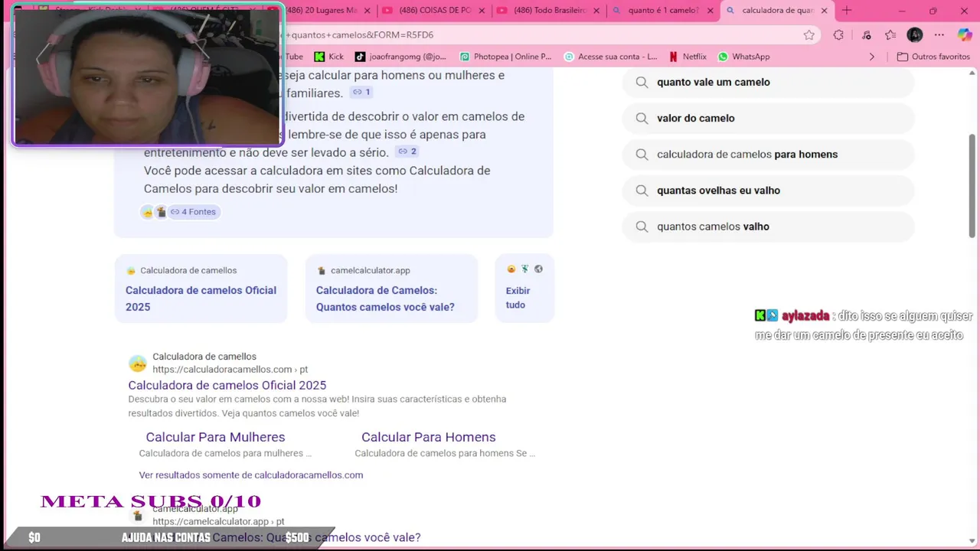
Task: Close the 'calculadora de quan' tab
Action: (x=825, y=11)
